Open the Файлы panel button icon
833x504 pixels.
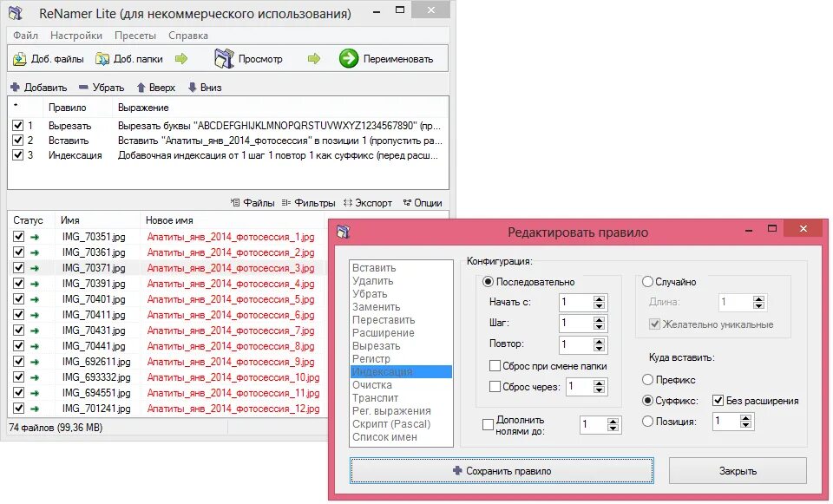pos(235,202)
